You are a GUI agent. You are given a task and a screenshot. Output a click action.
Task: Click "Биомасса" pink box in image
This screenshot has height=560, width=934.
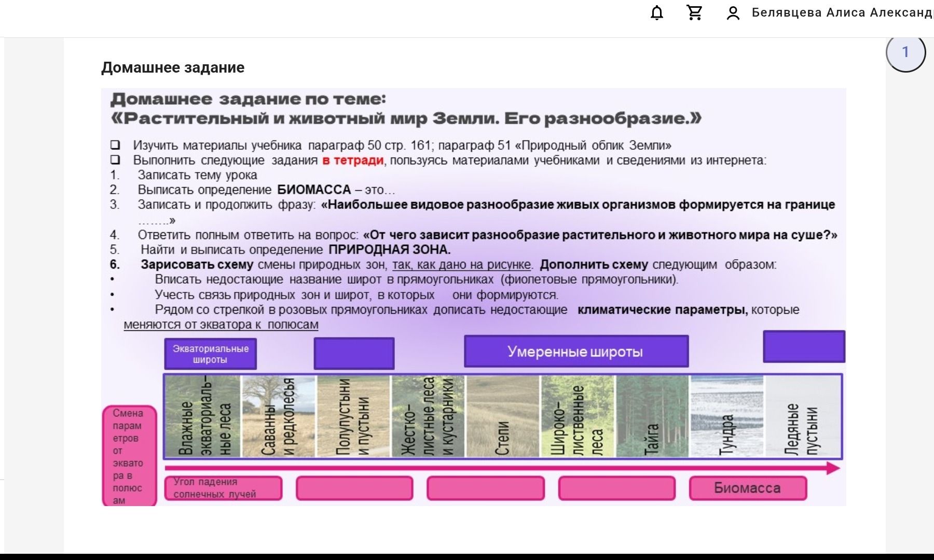pyautogui.click(x=748, y=488)
